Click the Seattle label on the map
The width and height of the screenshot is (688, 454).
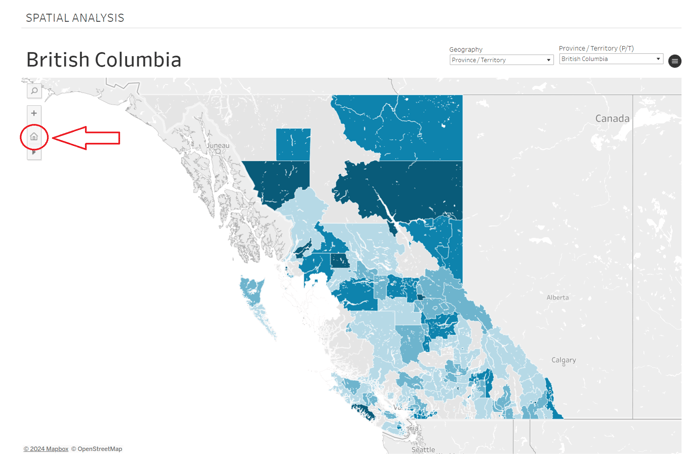point(423,449)
